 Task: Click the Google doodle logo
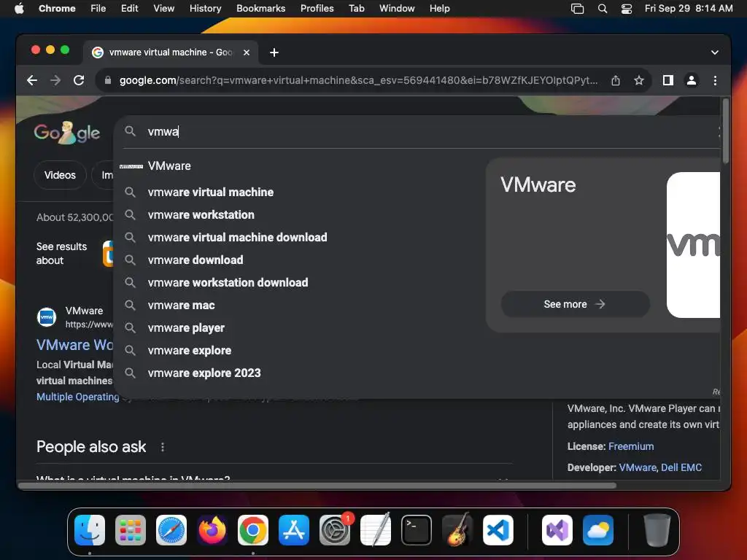pyautogui.click(x=66, y=133)
